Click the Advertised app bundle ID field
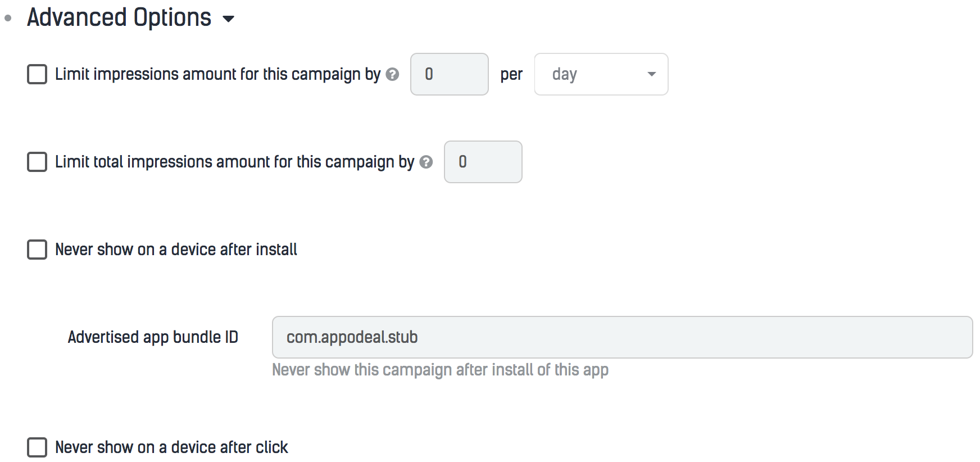This screenshot has height=462, width=980. (622, 337)
